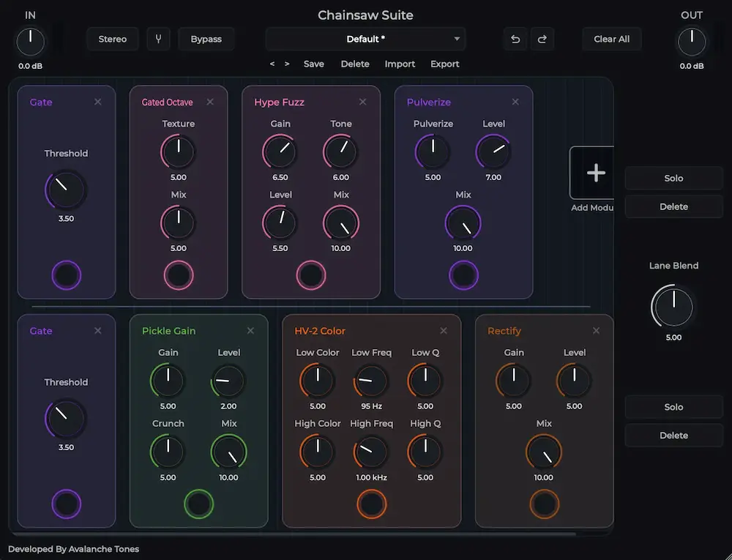Viewport: 732px width, 560px height.
Task: Remove the Gated Octave module
Action: click(210, 102)
